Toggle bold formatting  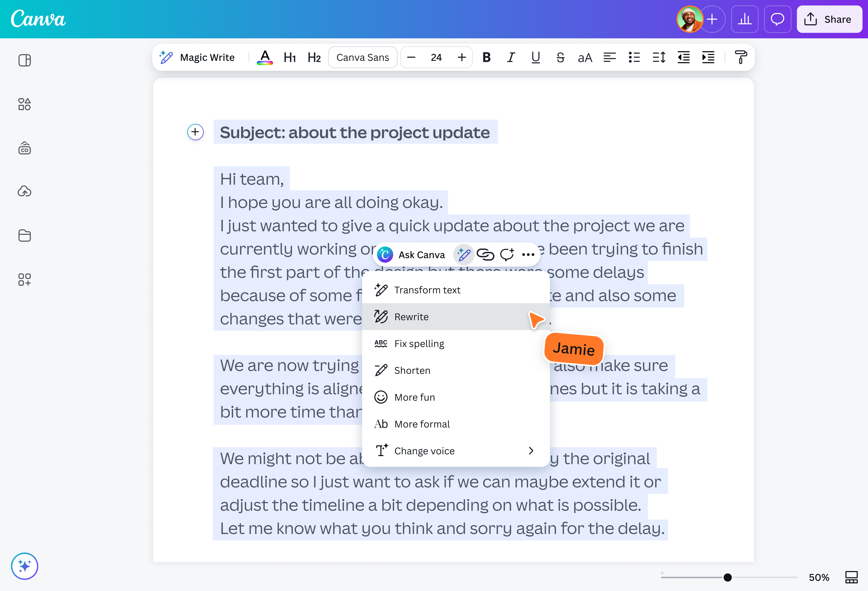coord(486,58)
